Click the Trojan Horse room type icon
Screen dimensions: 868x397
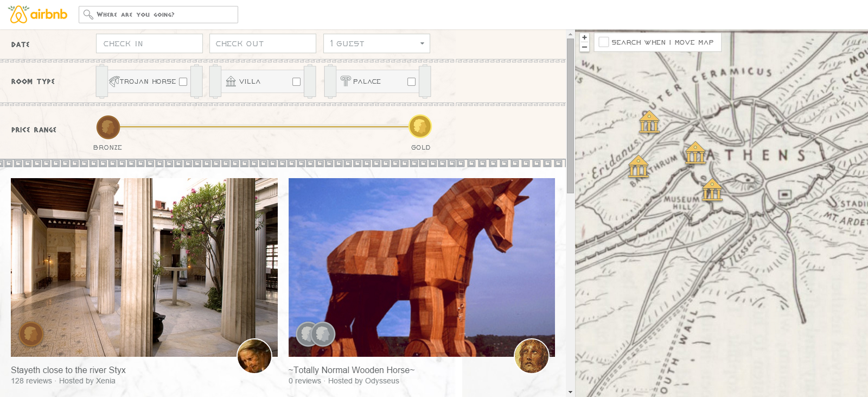click(114, 81)
